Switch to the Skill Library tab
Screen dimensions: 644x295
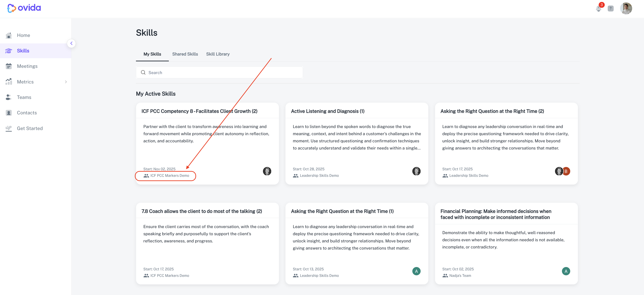pyautogui.click(x=218, y=54)
